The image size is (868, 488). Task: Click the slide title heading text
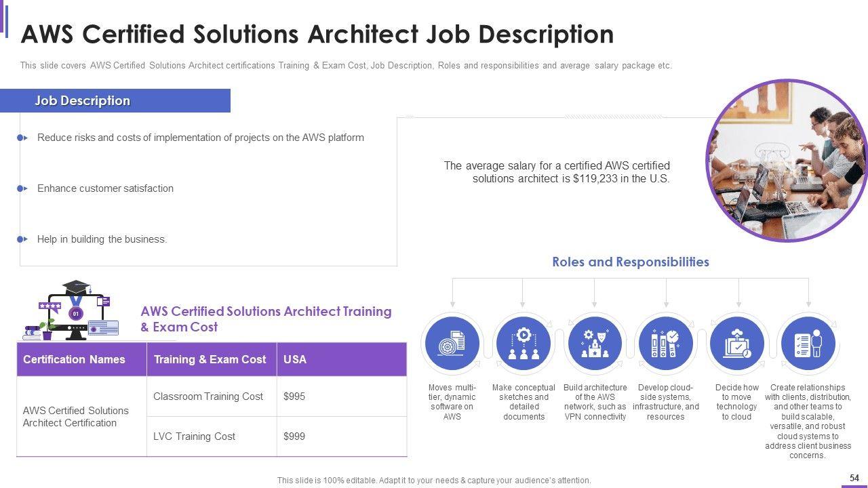[x=317, y=34]
